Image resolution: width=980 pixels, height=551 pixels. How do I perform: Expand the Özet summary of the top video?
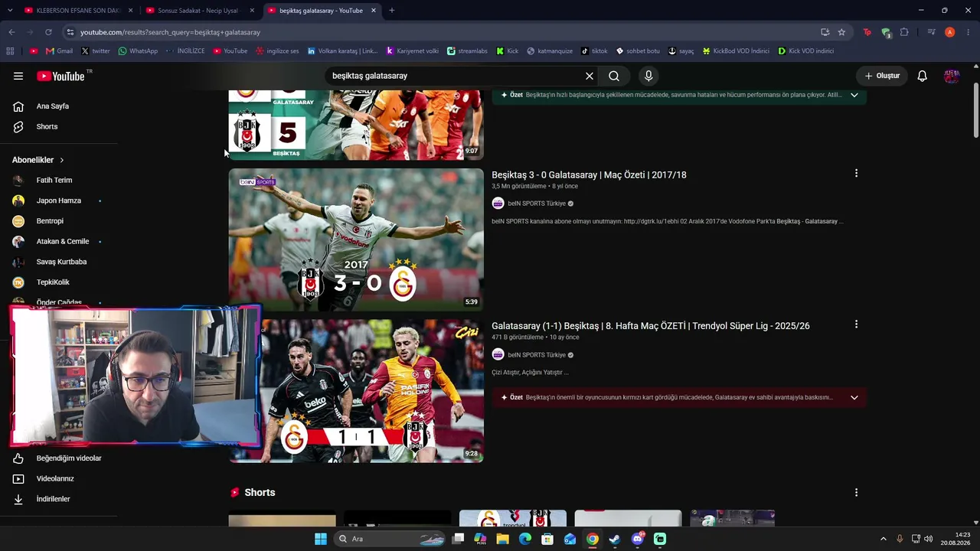point(854,95)
